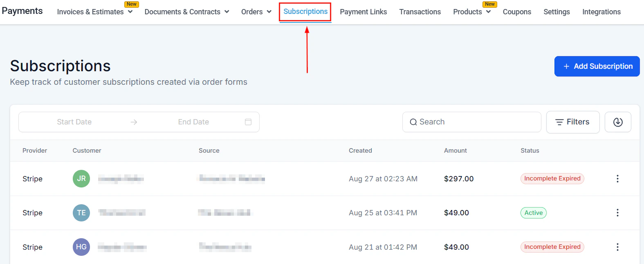Viewport: 644px width, 264px height.
Task: Navigate to the Coupons section
Action: tap(517, 12)
